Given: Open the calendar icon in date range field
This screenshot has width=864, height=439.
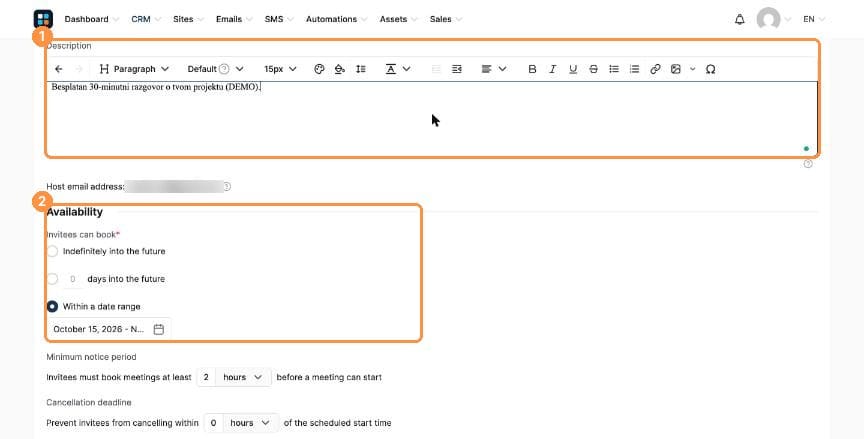Looking at the screenshot, I should tap(159, 329).
